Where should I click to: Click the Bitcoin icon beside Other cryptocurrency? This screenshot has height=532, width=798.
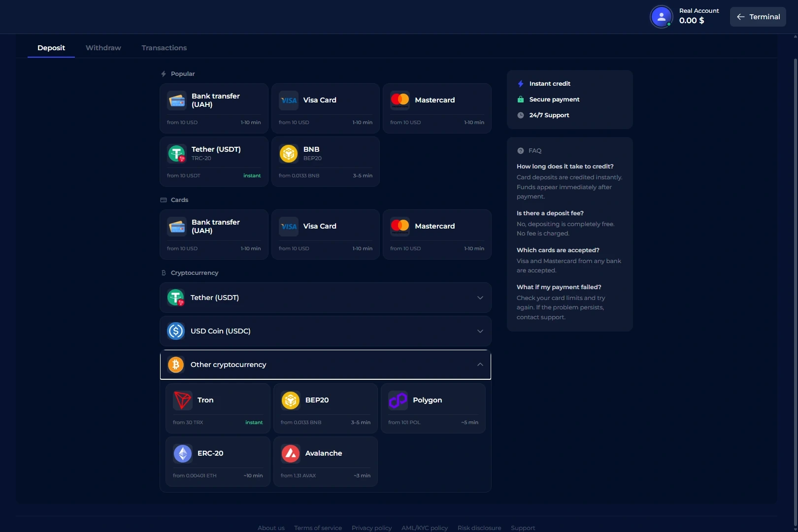click(176, 365)
